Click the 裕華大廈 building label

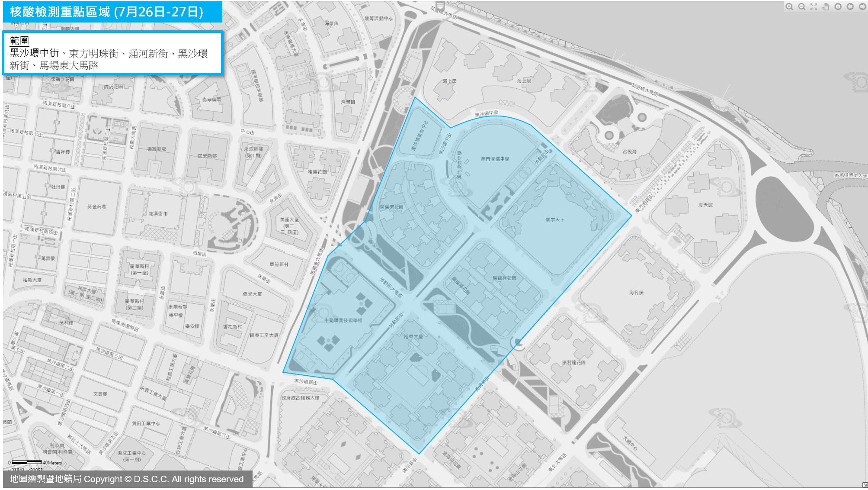[x=413, y=337]
